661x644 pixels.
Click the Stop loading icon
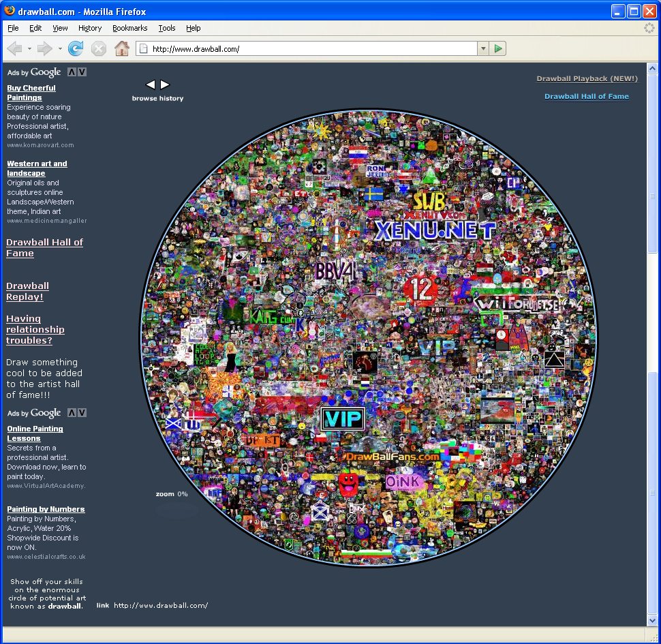tap(99, 49)
